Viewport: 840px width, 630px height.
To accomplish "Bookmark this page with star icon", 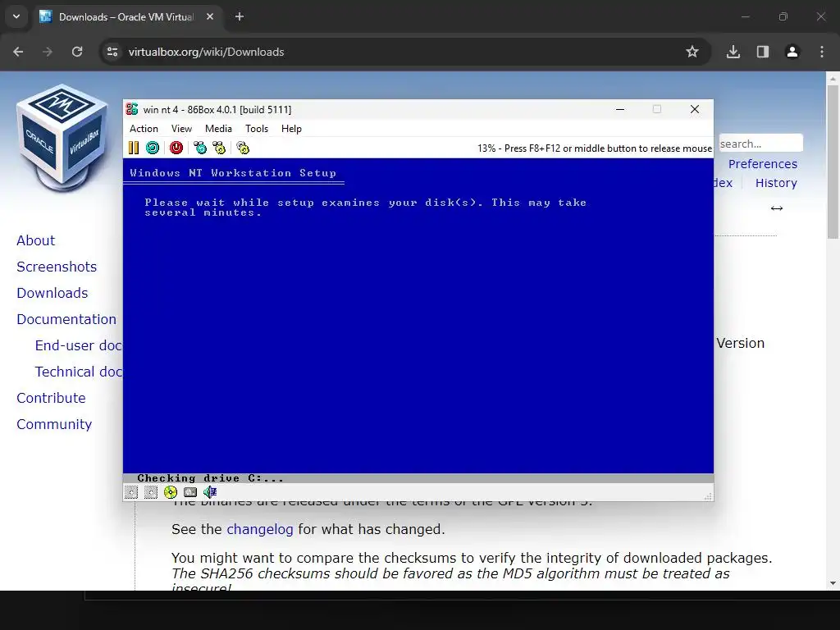I will [692, 52].
